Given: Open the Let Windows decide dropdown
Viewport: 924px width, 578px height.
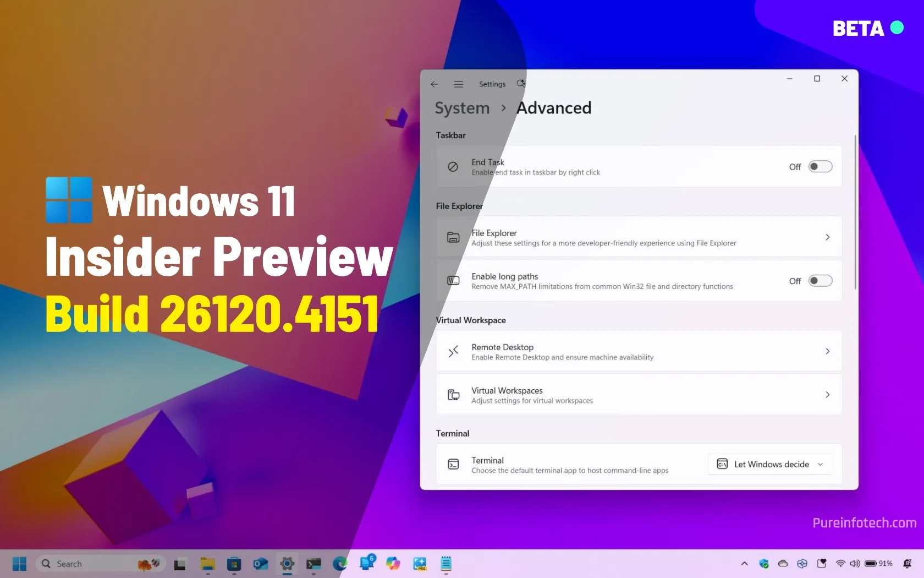Looking at the screenshot, I should point(770,465).
